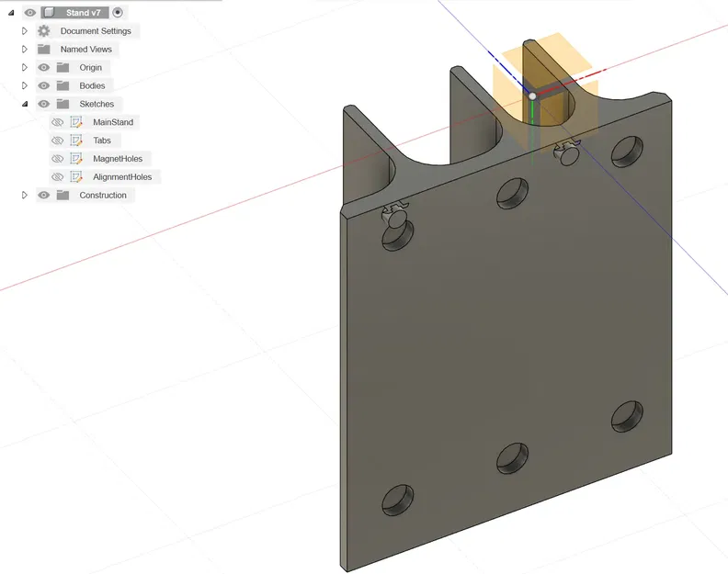
Task: Select the Origin label
Action: (90, 68)
